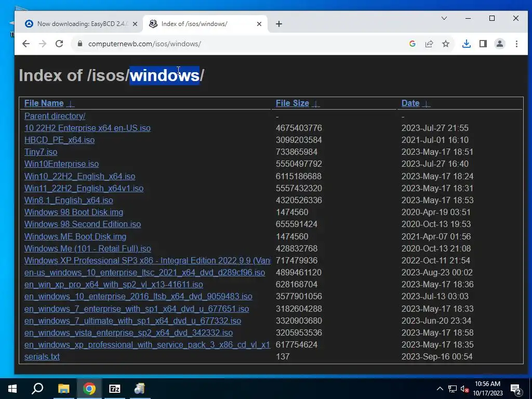Image resolution: width=532 pixels, height=399 pixels.
Task: Open Chrome downloads panel
Action: [467, 44]
